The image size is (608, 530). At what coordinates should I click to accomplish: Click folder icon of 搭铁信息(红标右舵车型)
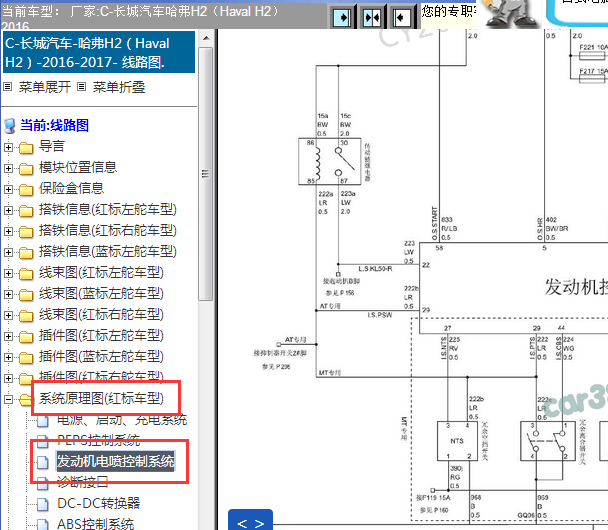click(26, 231)
